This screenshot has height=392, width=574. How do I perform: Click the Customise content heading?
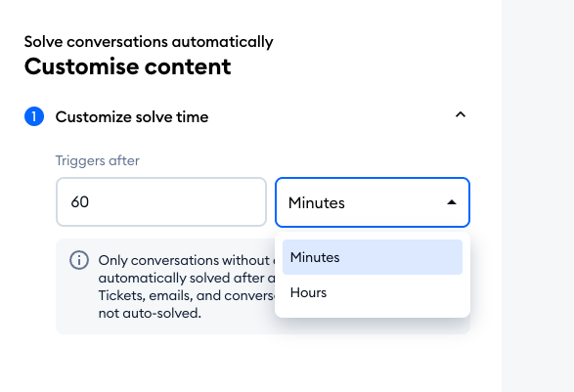coord(127,66)
